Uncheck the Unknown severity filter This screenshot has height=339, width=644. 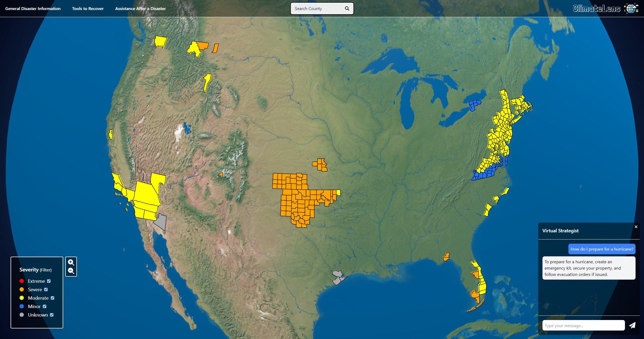coord(52,315)
